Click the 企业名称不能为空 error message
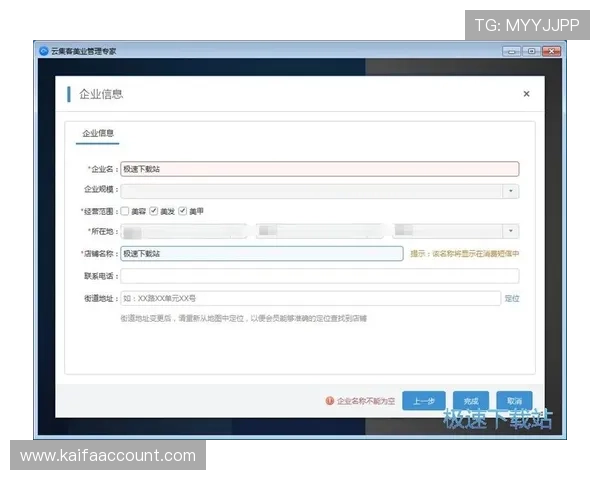600x480 pixels. [x=365, y=401]
